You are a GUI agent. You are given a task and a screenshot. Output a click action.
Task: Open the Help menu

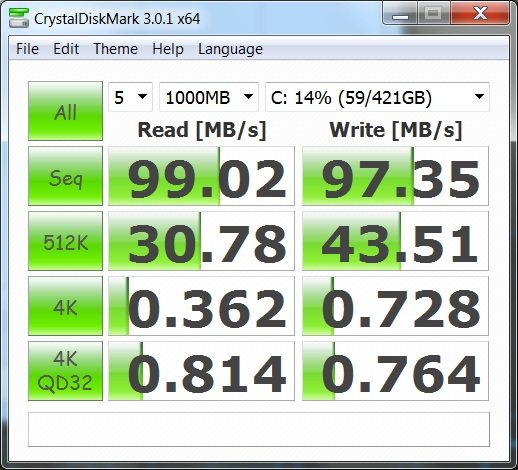click(168, 49)
